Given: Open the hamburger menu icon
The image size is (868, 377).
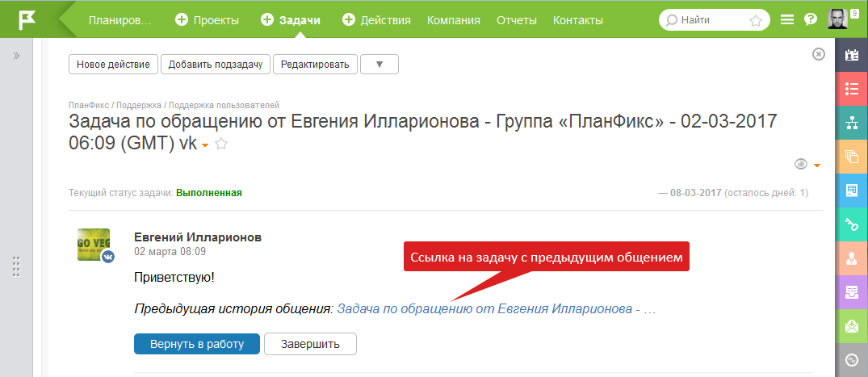Looking at the screenshot, I should coord(787,20).
